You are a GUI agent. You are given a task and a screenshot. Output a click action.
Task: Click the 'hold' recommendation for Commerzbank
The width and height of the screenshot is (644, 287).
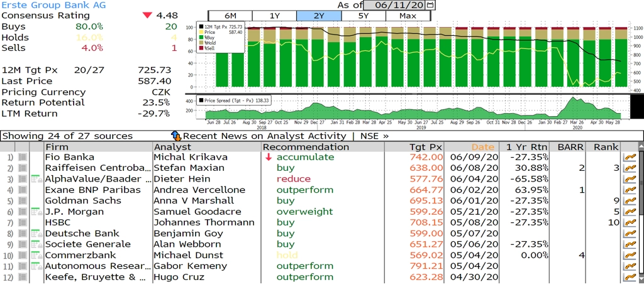286,255
